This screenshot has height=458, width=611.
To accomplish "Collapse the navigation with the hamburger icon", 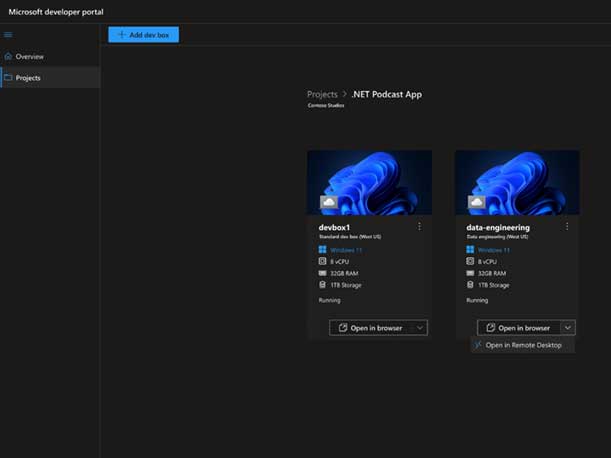I will pos(9,35).
